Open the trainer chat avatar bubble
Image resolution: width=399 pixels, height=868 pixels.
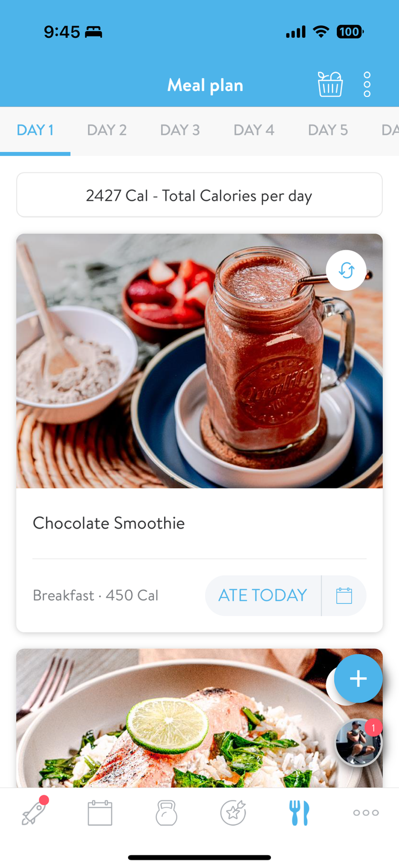[x=359, y=742]
